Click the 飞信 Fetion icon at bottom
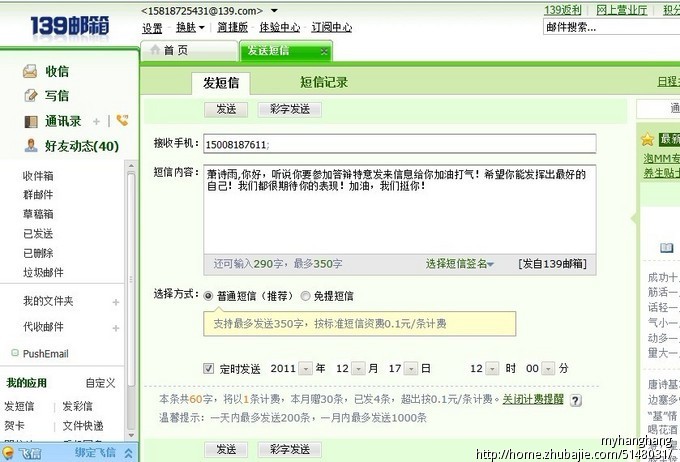 [8, 453]
